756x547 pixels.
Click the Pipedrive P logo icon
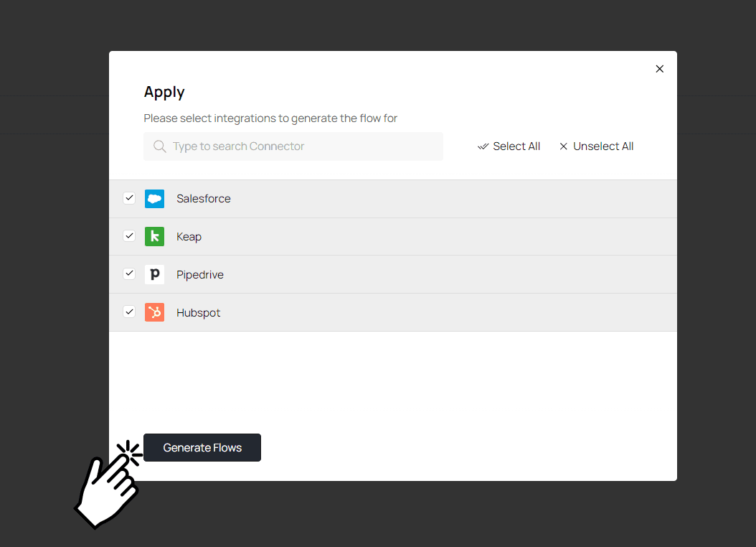(154, 274)
